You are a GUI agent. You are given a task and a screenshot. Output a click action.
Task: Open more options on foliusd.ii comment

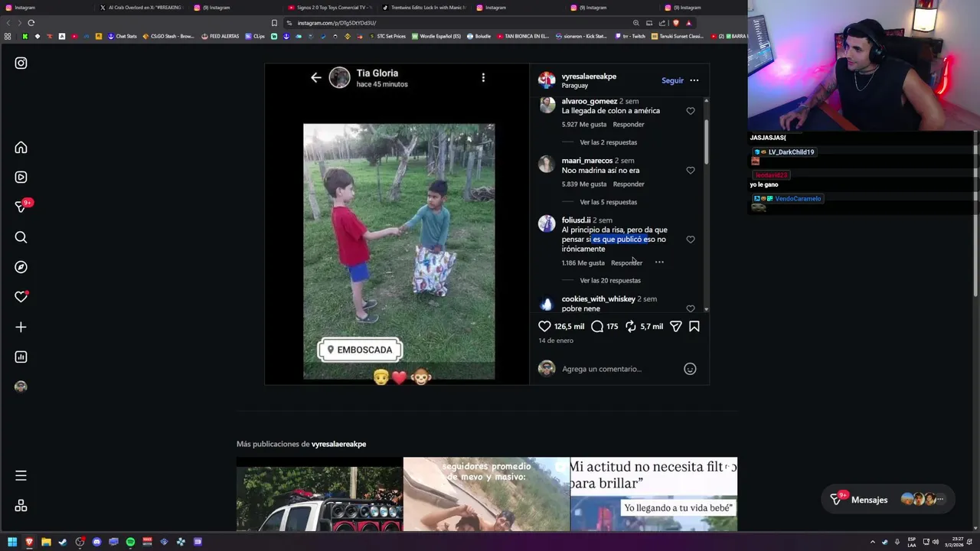(659, 262)
